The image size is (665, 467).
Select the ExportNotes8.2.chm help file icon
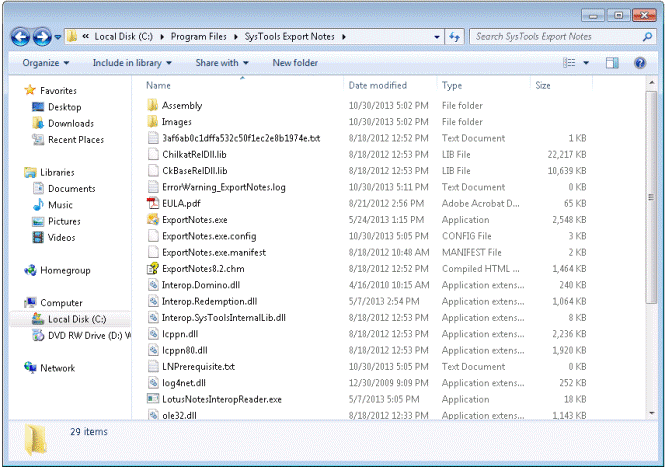[153, 268]
